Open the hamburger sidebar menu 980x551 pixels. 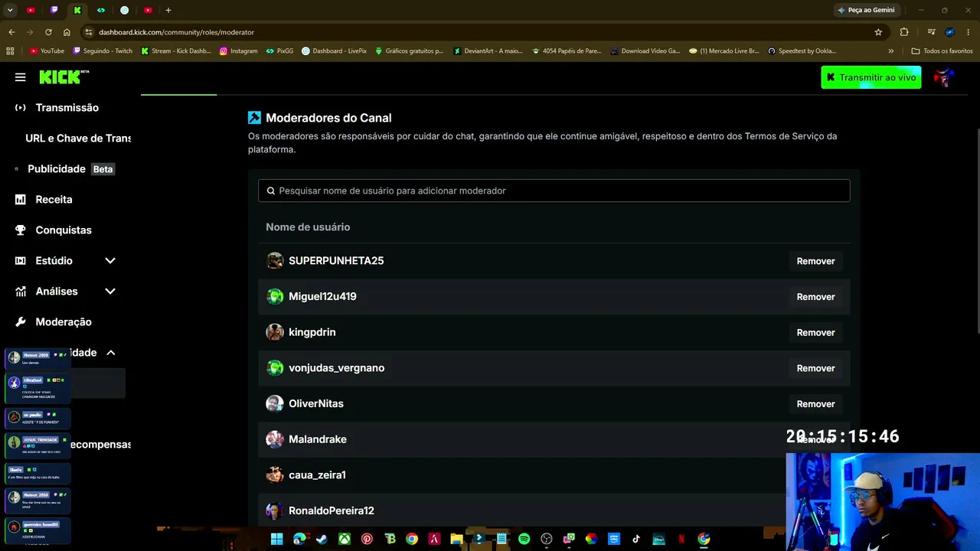click(20, 77)
